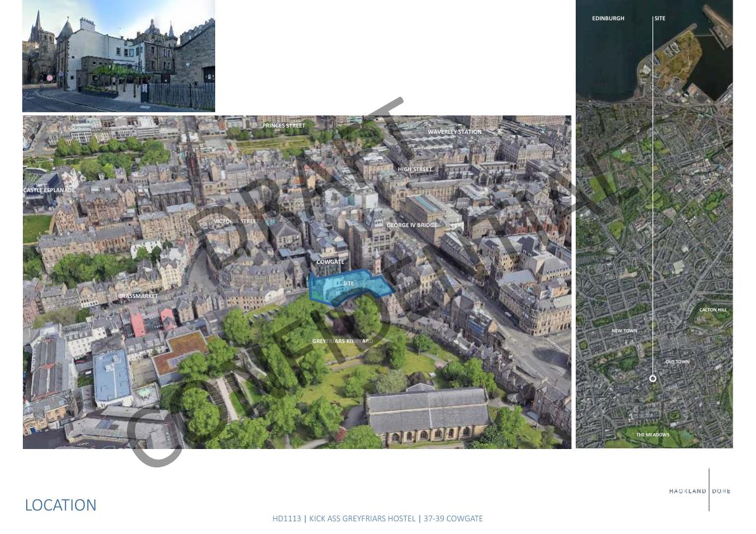Click the EDINBURGH heading on satellite map
The width and height of the screenshot is (756, 534).
608,18
